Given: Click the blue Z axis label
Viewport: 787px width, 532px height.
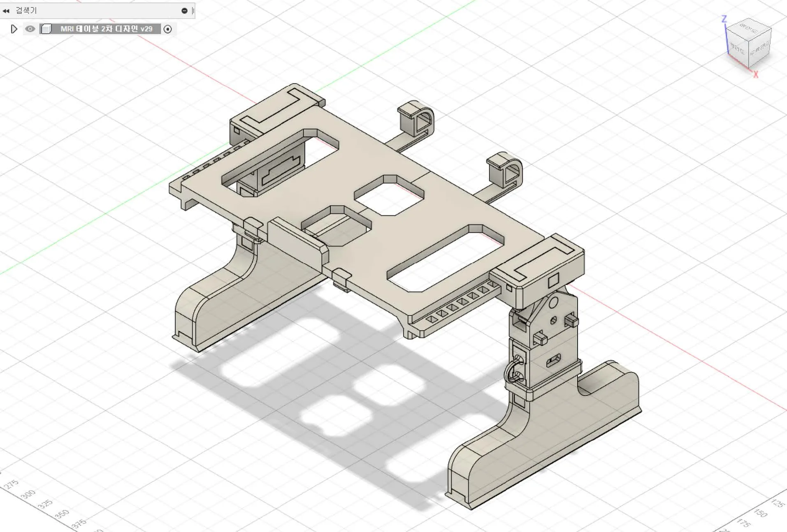Looking at the screenshot, I should pos(724,19).
